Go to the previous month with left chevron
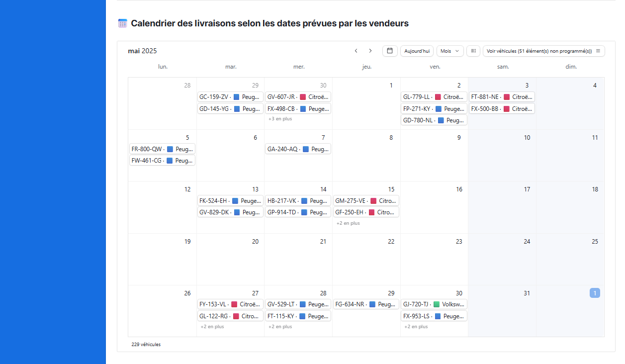This screenshot has height=364, width=625. pyautogui.click(x=356, y=51)
